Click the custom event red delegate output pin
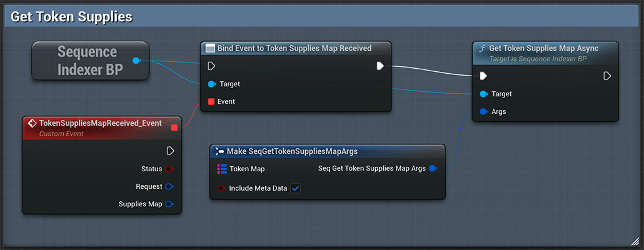Image resolution: width=644 pixels, height=250 pixels. coord(174,127)
